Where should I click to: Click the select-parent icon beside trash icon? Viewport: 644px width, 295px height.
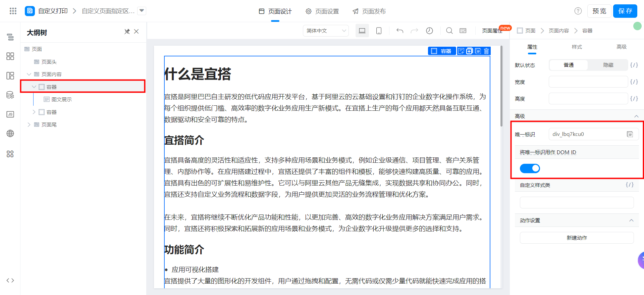coord(478,51)
